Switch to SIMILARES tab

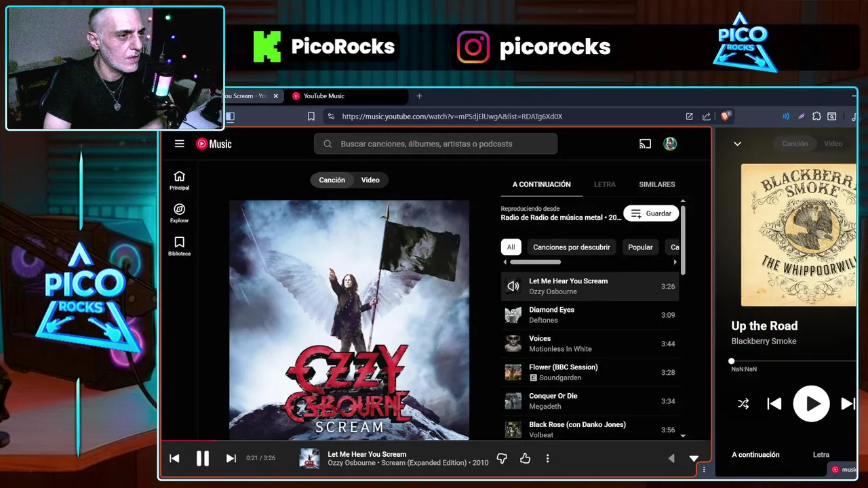coord(657,184)
